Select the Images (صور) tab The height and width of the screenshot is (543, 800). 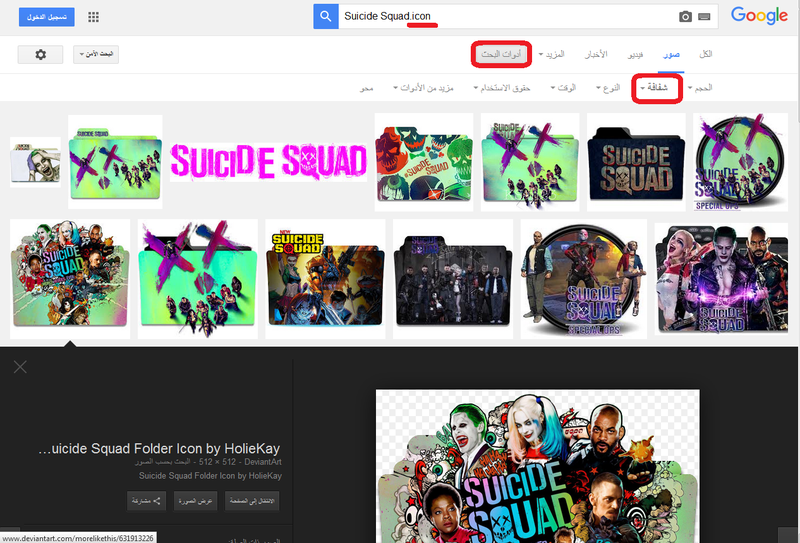[671, 54]
